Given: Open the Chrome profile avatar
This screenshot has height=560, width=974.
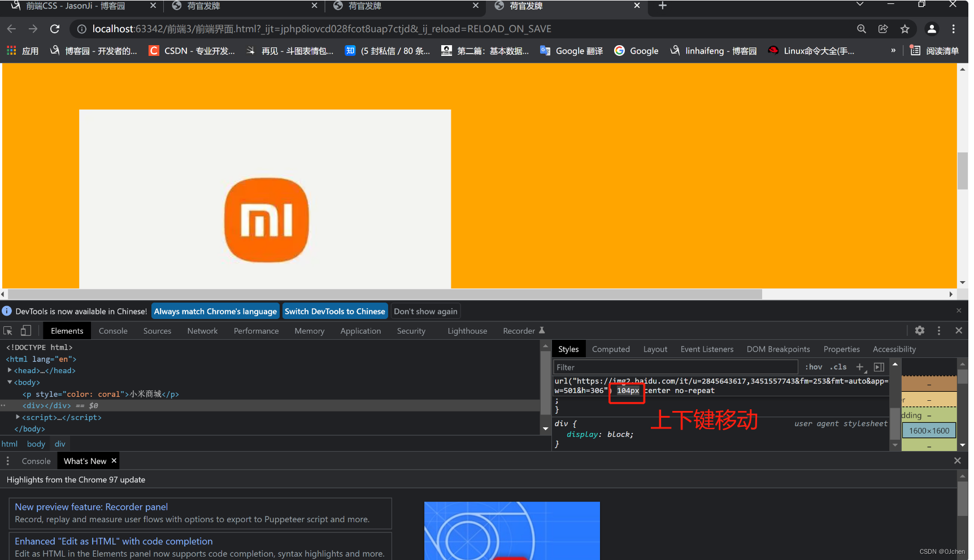Looking at the screenshot, I should click(932, 29).
